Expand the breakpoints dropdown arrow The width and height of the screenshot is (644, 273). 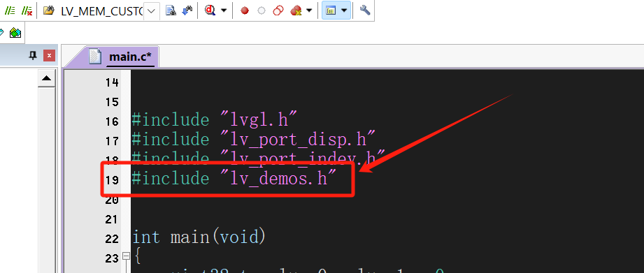[x=309, y=10]
